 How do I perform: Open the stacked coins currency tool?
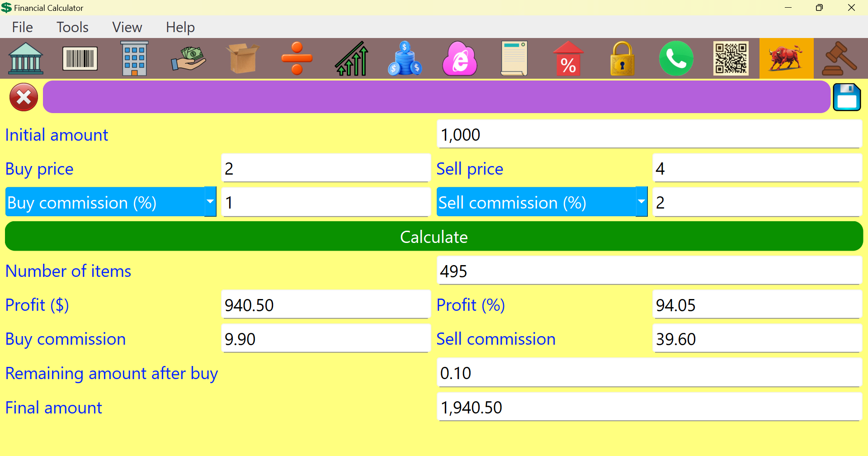405,58
